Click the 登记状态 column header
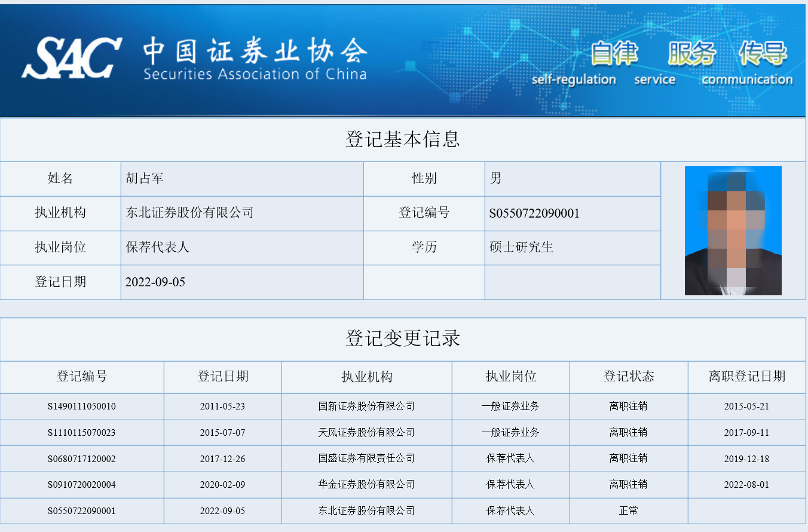 pyautogui.click(x=629, y=377)
